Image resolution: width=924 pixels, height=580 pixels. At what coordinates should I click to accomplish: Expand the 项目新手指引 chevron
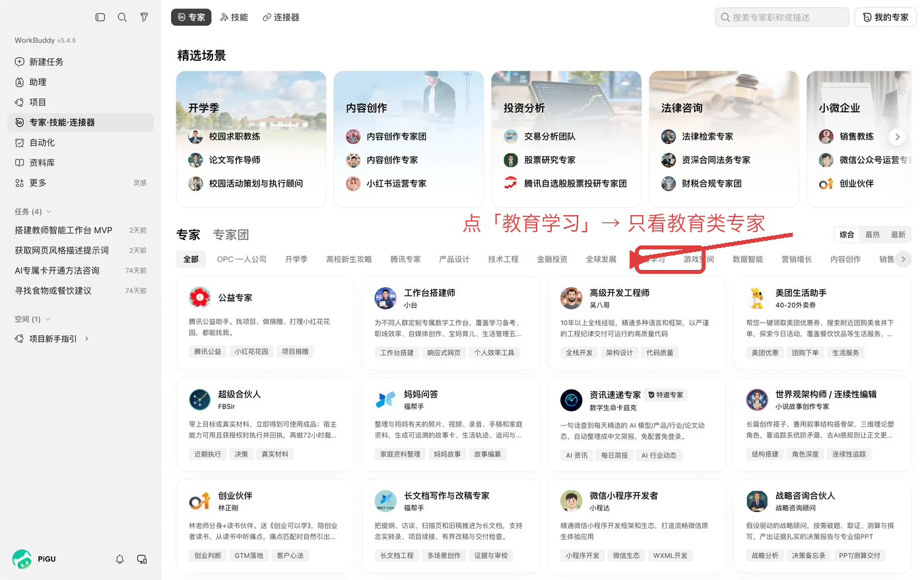(86, 339)
